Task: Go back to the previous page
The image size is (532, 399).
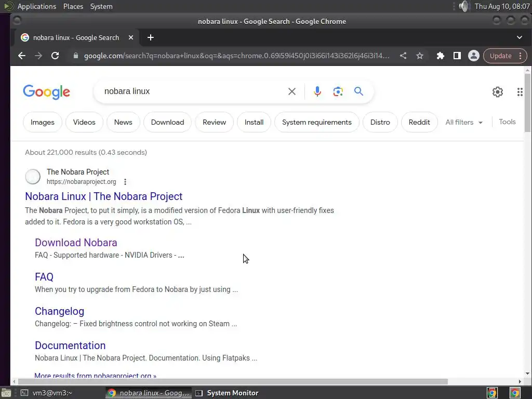Action: coord(22,56)
